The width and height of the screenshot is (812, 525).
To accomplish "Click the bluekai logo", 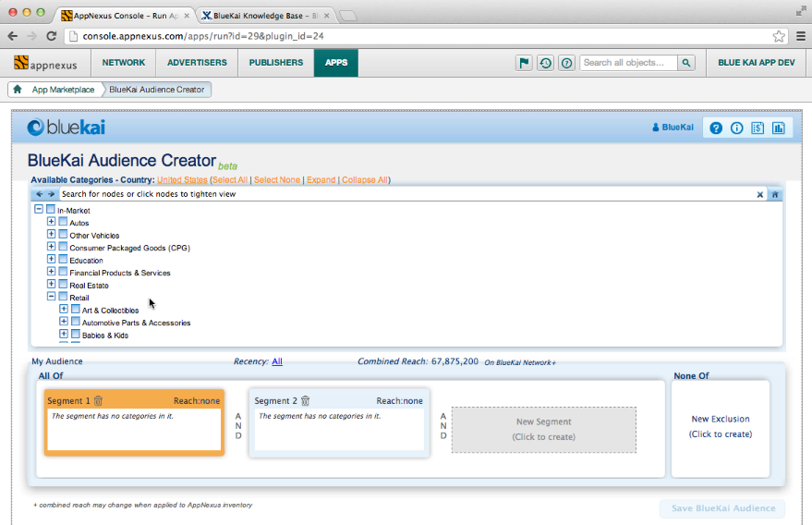I will click(67, 127).
